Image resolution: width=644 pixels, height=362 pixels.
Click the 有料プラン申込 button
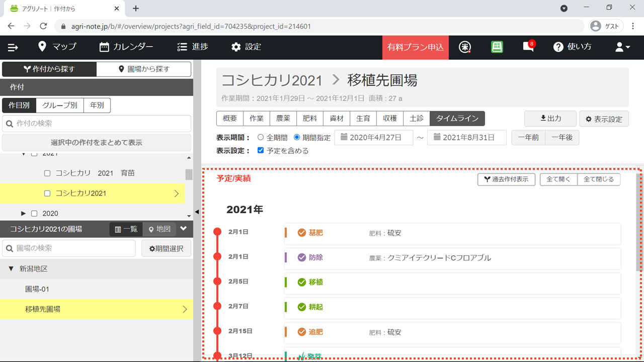tap(416, 47)
